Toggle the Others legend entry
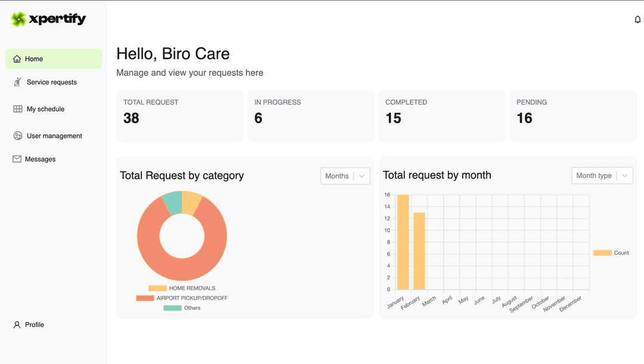 [x=182, y=308]
